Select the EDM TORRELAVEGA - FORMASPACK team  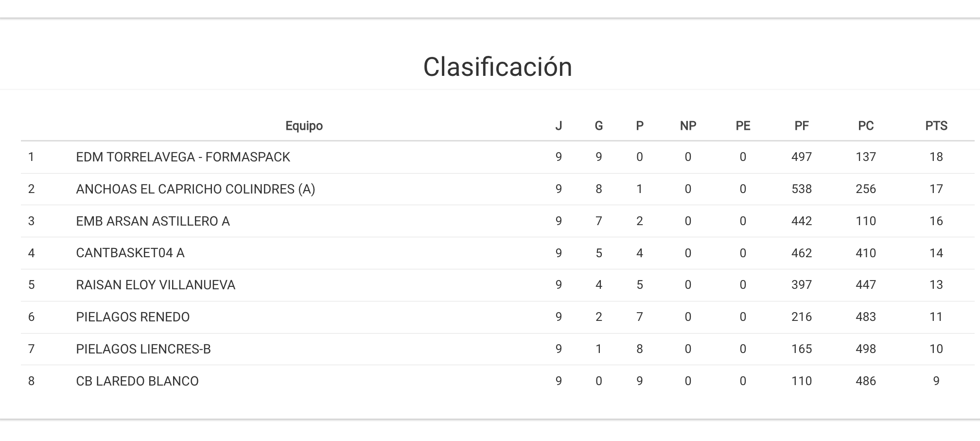click(x=183, y=157)
